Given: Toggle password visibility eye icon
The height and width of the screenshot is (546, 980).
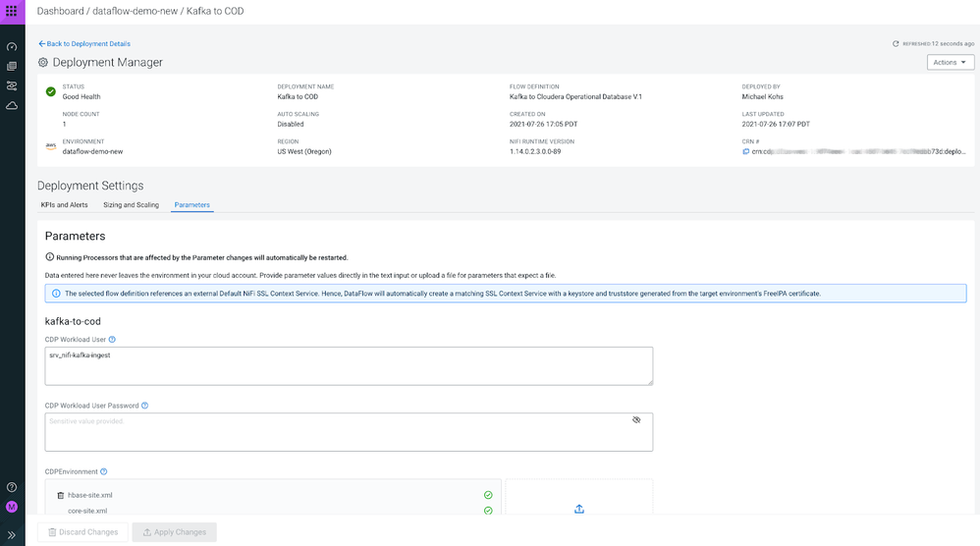Looking at the screenshot, I should point(636,419).
